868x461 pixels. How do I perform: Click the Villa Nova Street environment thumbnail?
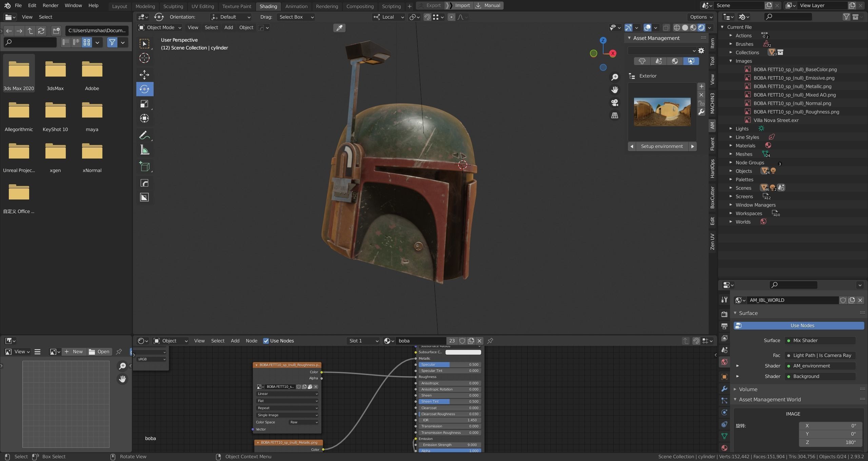[662, 112]
